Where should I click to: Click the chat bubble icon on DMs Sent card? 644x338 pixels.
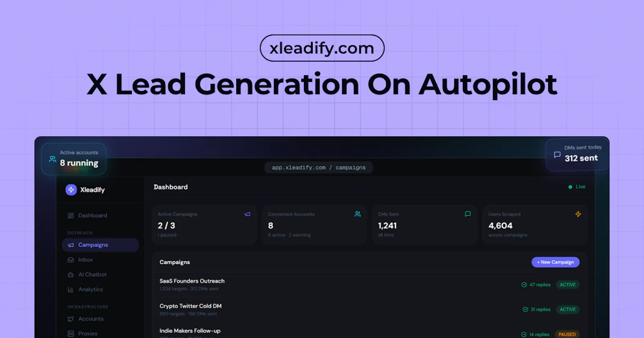pos(468,214)
